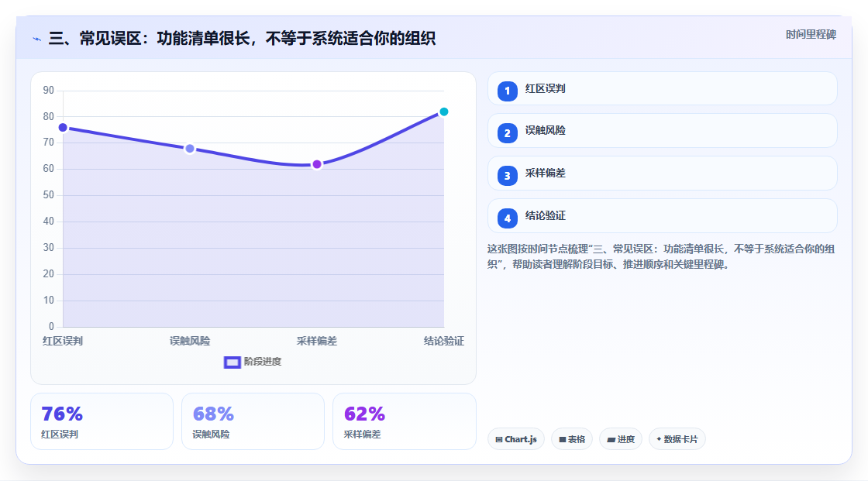Viewport: 868px width, 481px height.
Task: Click the number 4 badge for 结论验证
Action: [x=507, y=218]
